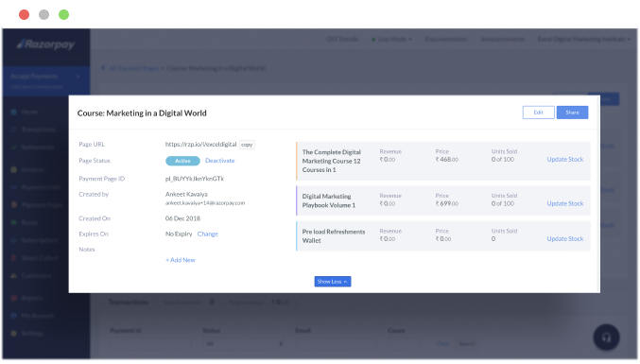Open Payment Pages in the sidebar

click(42, 205)
